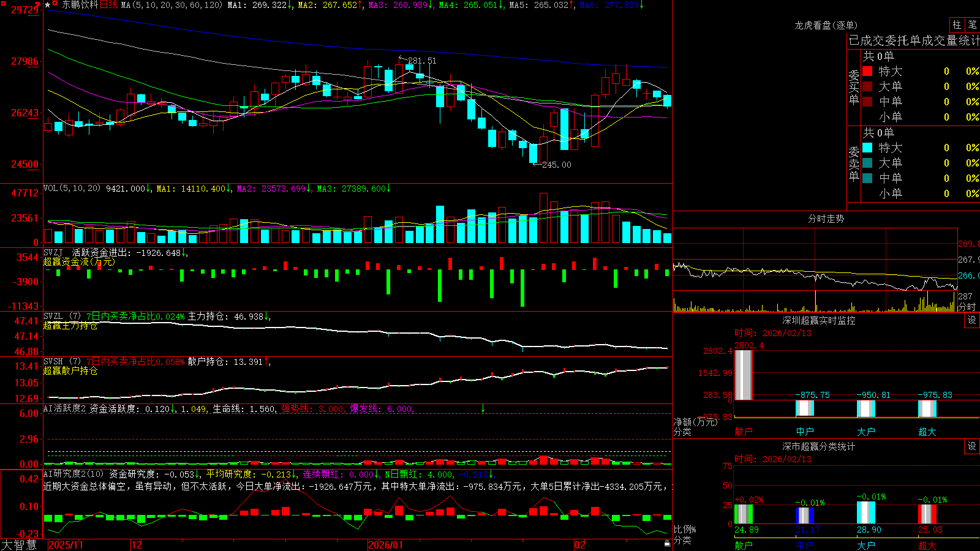The width and height of the screenshot is (980, 551).
Task: Click the 大智慧 logo at bottom-left
Action: (x=18, y=544)
